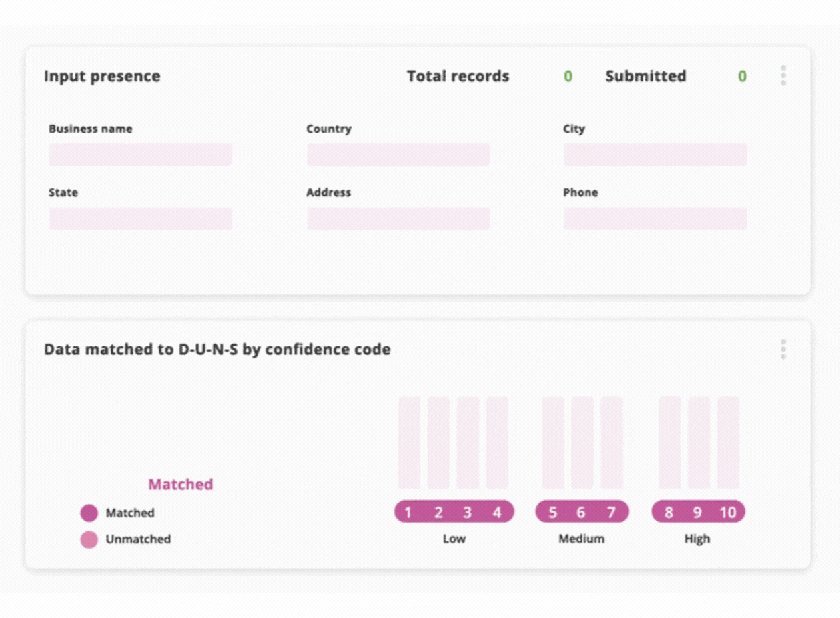Screen dimensions: 840x618
Task: Click the Medium confidence group label
Action: (581, 539)
